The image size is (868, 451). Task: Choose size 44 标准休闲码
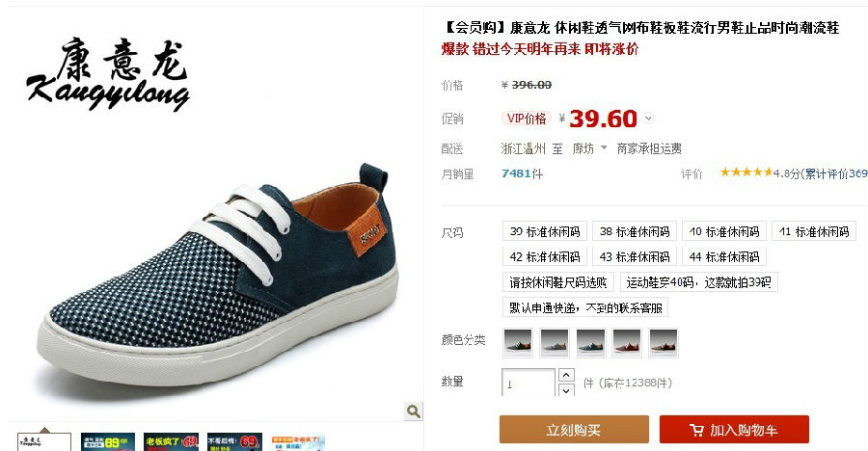[x=724, y=256]
